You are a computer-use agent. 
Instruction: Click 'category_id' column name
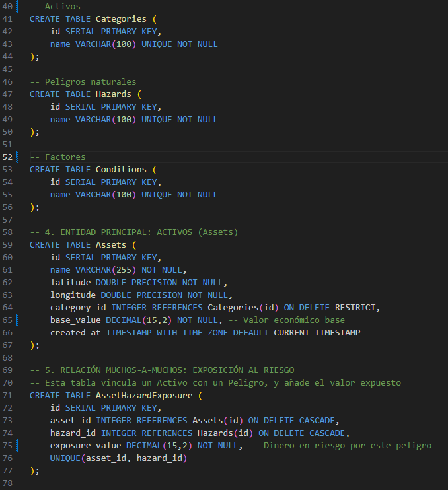coord(78,308)
